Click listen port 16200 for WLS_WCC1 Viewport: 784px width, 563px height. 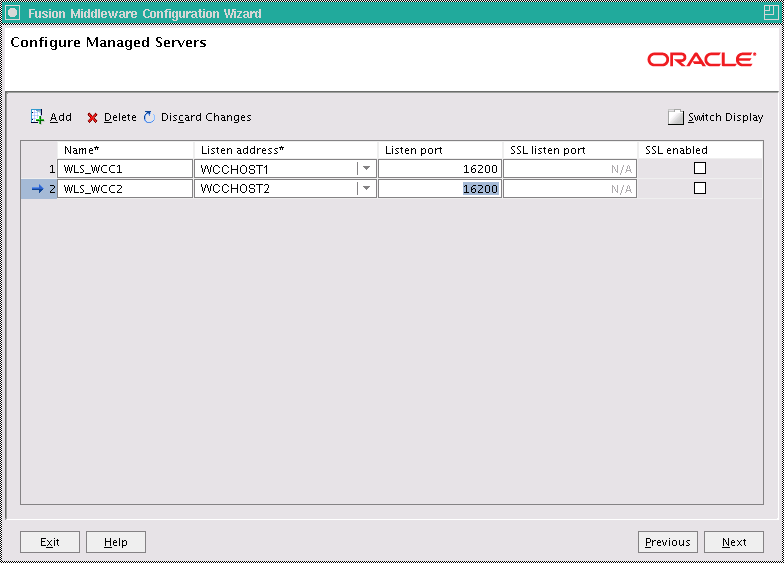(440, 168)
